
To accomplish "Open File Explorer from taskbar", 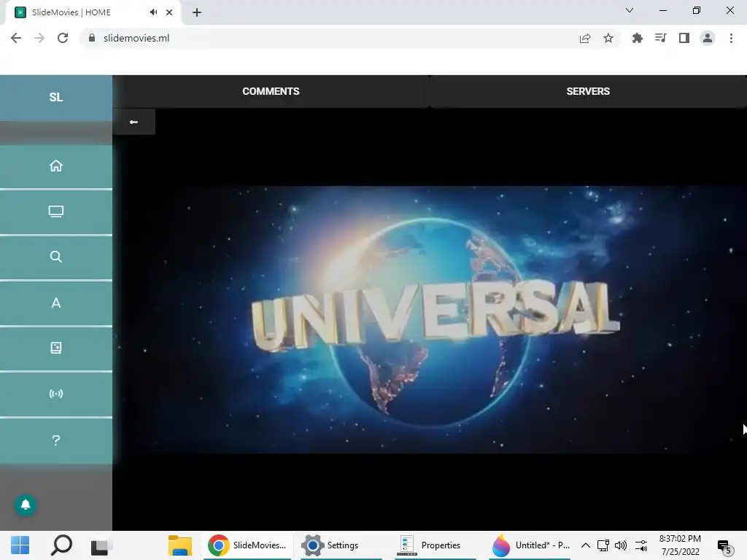I will pyautogui.click(x=180, y=545).
